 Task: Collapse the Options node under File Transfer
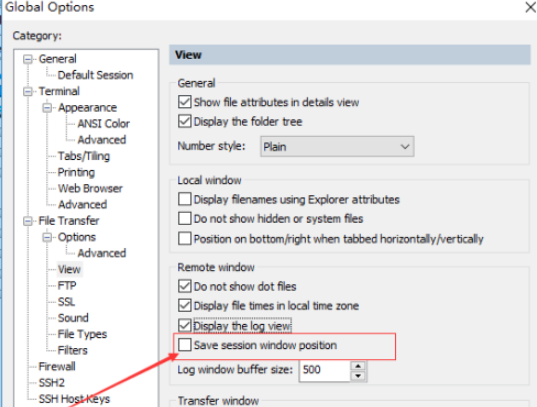pyautogui.click(x=47, y=237)
